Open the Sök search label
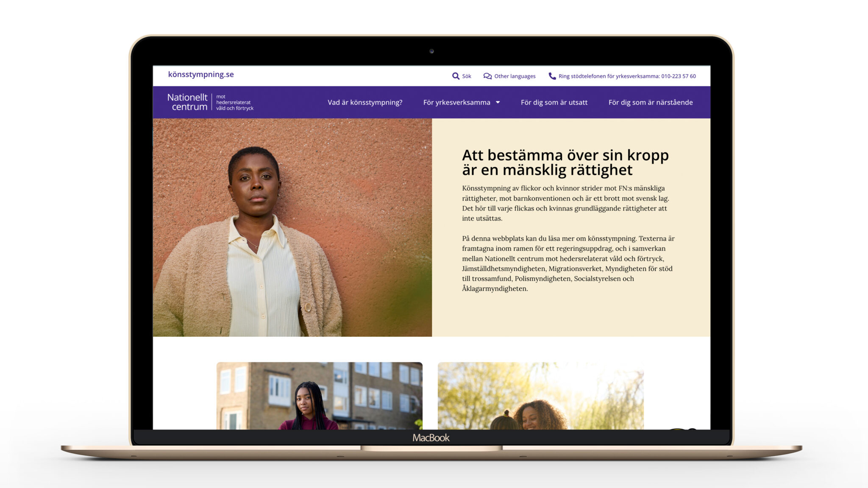The image size is (868, 488). coord(467,76)
